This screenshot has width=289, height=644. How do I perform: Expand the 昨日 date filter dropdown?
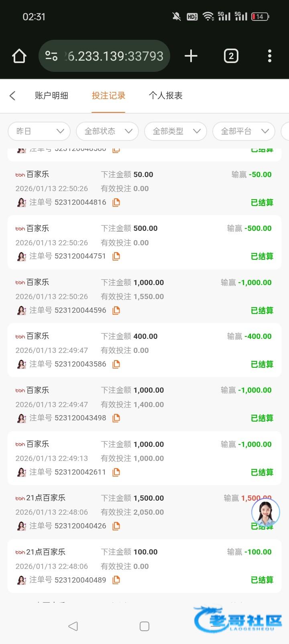coord(39,131)
